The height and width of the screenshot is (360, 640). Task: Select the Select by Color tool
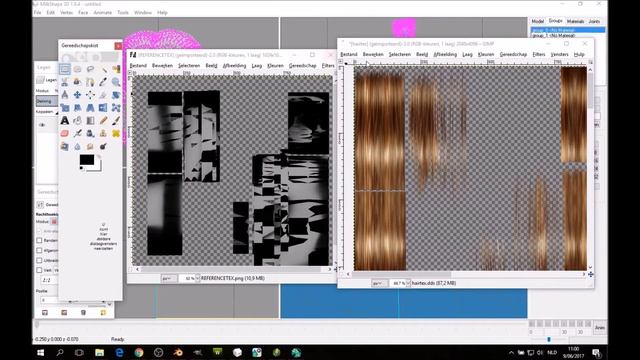point(116,69)
